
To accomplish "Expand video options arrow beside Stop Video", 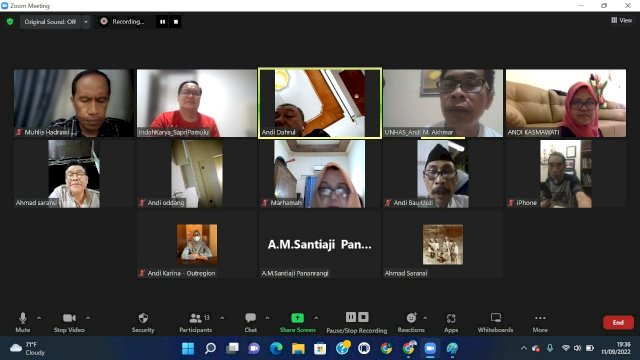I will pos(88,318).
